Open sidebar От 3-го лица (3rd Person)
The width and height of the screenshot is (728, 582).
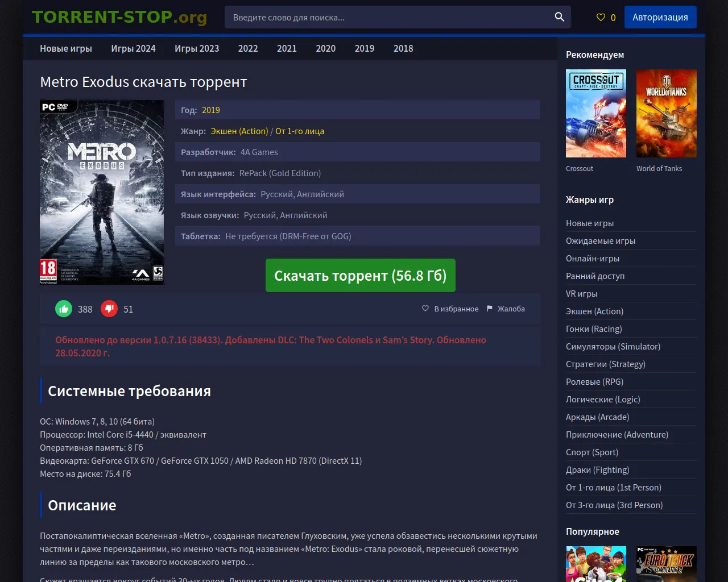coord(614,505)
